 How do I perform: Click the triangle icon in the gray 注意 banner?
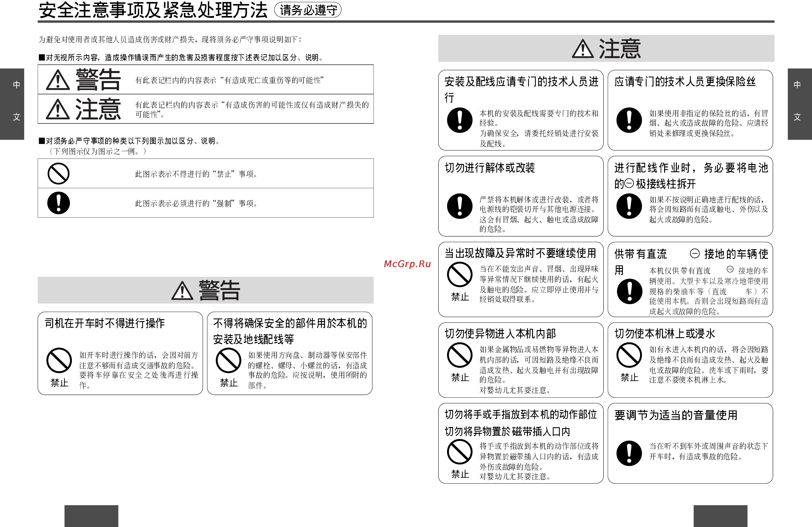pos(583,48)
